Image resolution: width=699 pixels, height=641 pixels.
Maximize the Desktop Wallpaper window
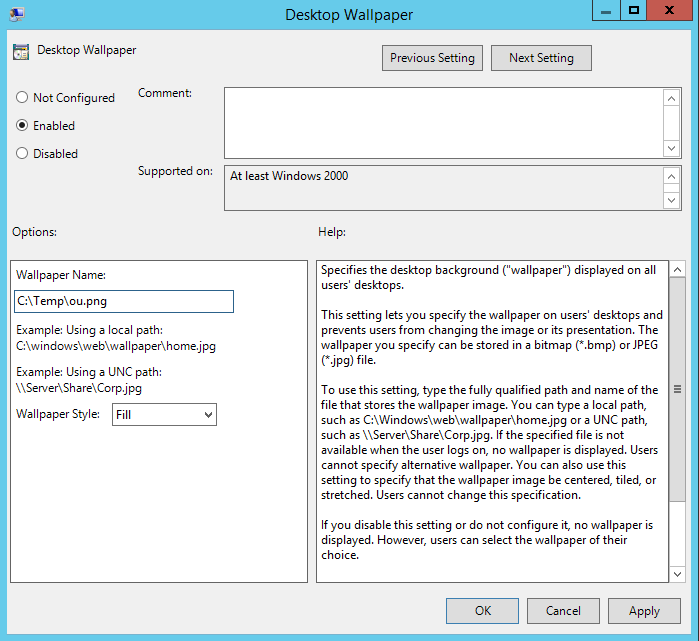click(633, 10)
